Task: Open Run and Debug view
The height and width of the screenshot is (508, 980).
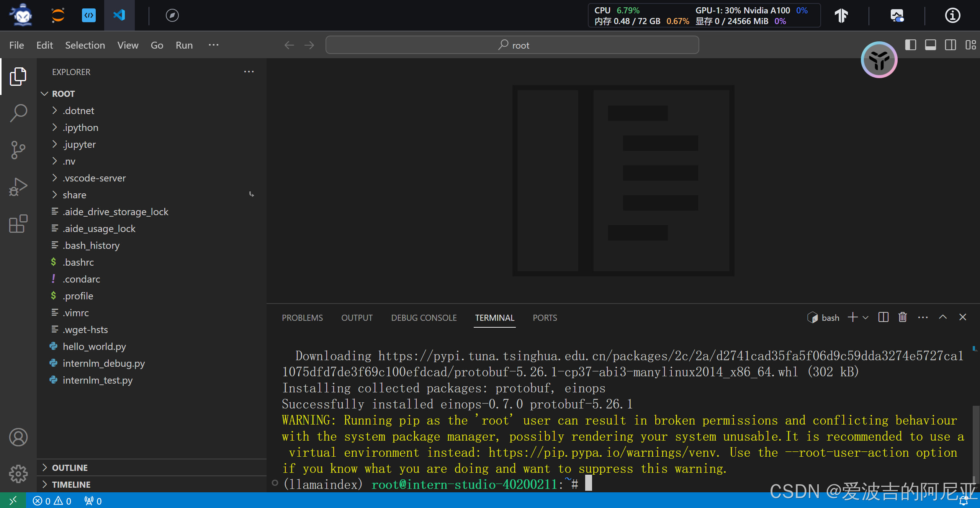Action: pyautogui.click(x=18, y=187)
